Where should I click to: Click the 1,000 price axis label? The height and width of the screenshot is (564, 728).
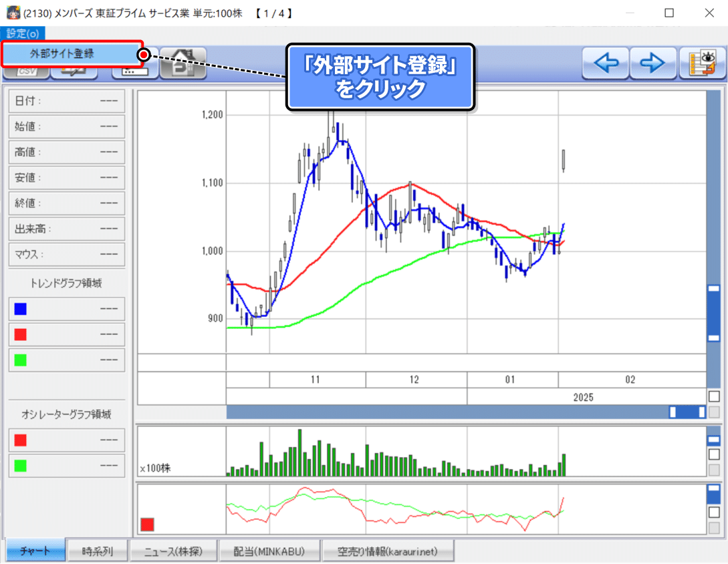click(x=212, y=251)
